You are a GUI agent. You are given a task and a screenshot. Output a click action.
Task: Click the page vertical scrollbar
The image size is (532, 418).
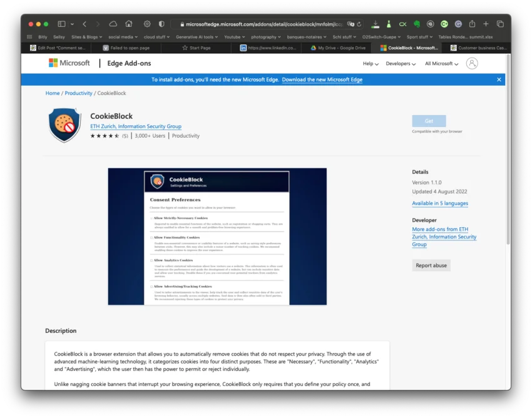click(508, 150)
